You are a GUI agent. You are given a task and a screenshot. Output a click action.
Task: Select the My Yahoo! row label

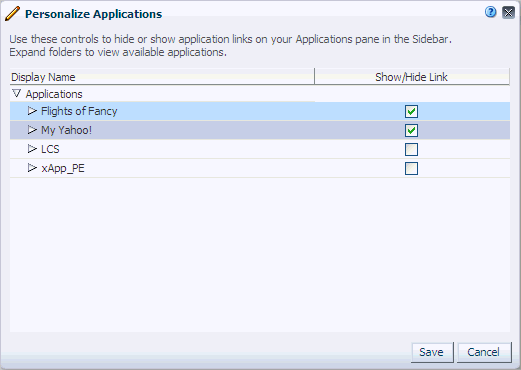(x=66, y=130)
